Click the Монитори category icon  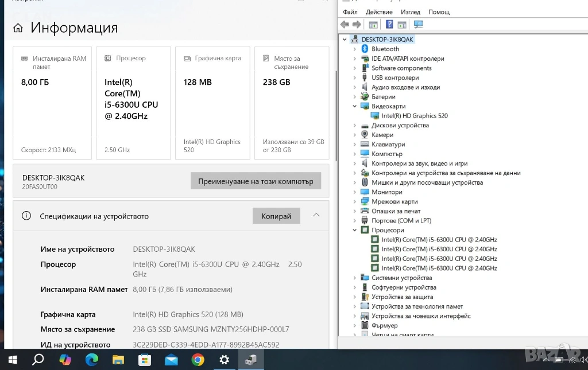pyautogui.click(x=365, y=192)
